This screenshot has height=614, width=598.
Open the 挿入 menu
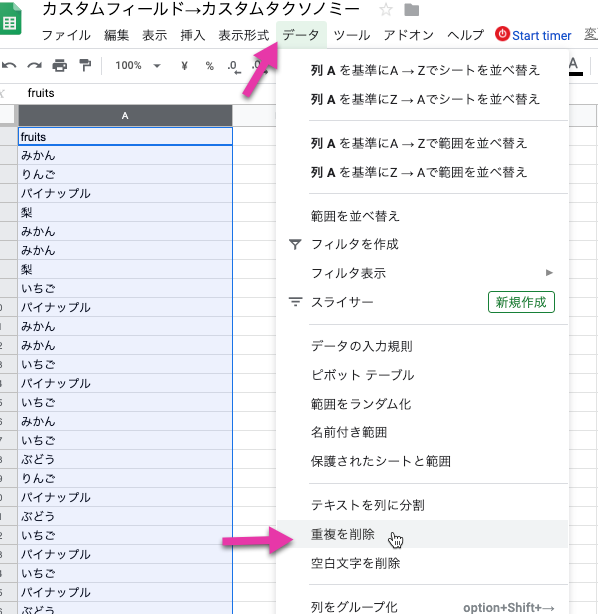point(192,35)
